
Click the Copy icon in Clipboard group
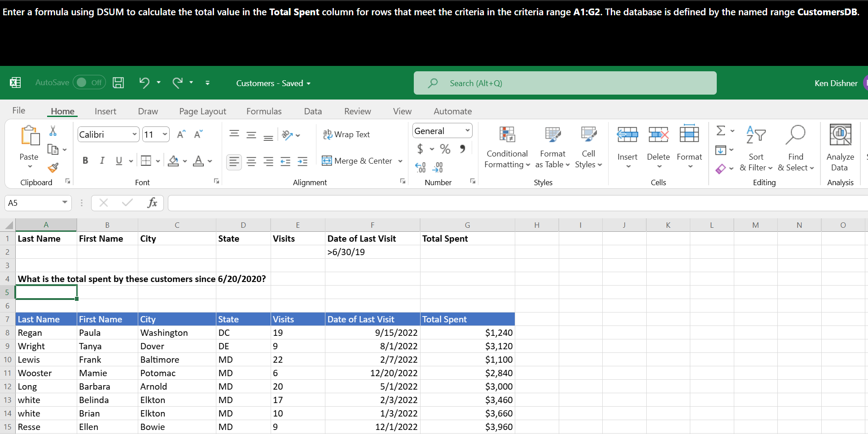(x=53, y=149)
